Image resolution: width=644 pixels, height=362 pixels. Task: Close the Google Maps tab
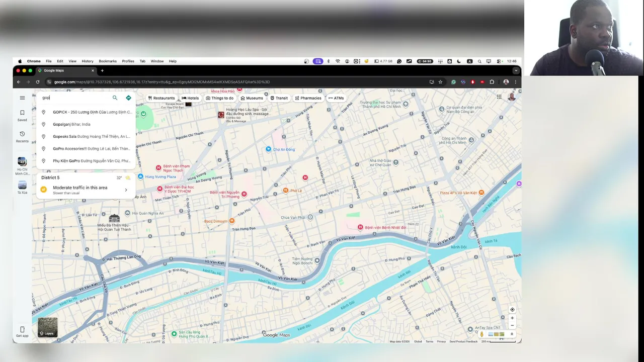click(93, 70)
